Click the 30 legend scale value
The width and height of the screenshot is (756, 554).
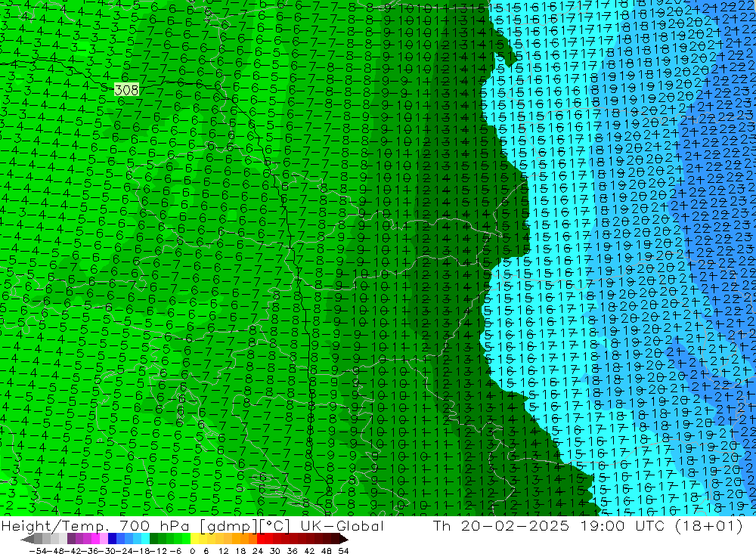[x=275, y=551]
